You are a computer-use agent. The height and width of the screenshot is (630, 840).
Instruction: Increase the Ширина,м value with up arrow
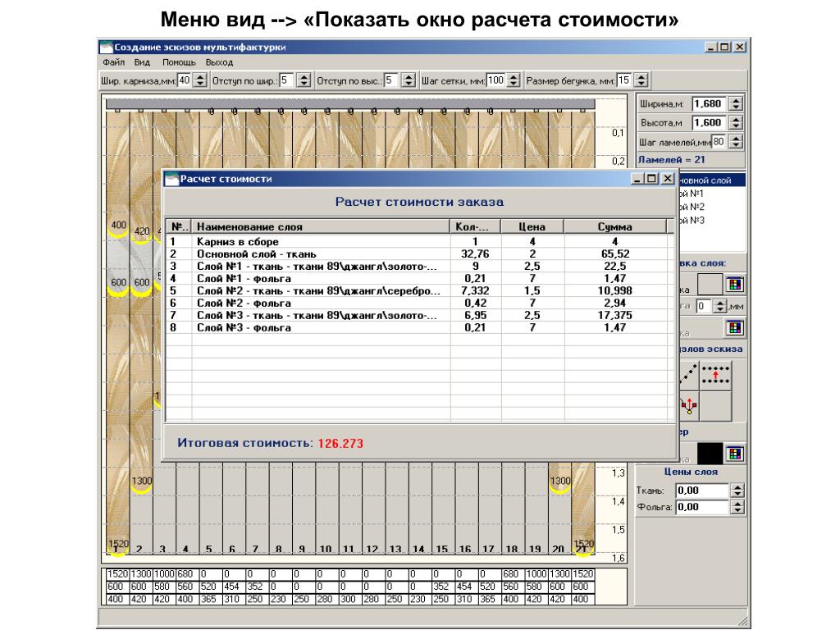(736, 100)
